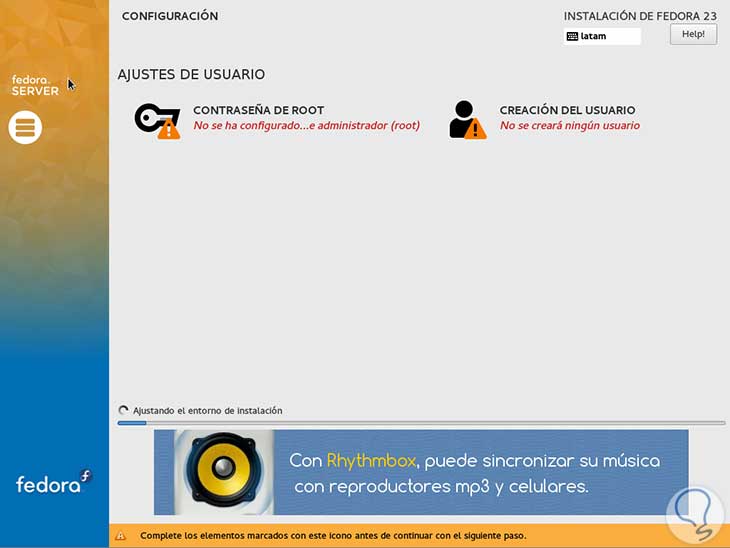Open the user creation person icon
Viewport: 730px width, 548px height.
(467, 120)
